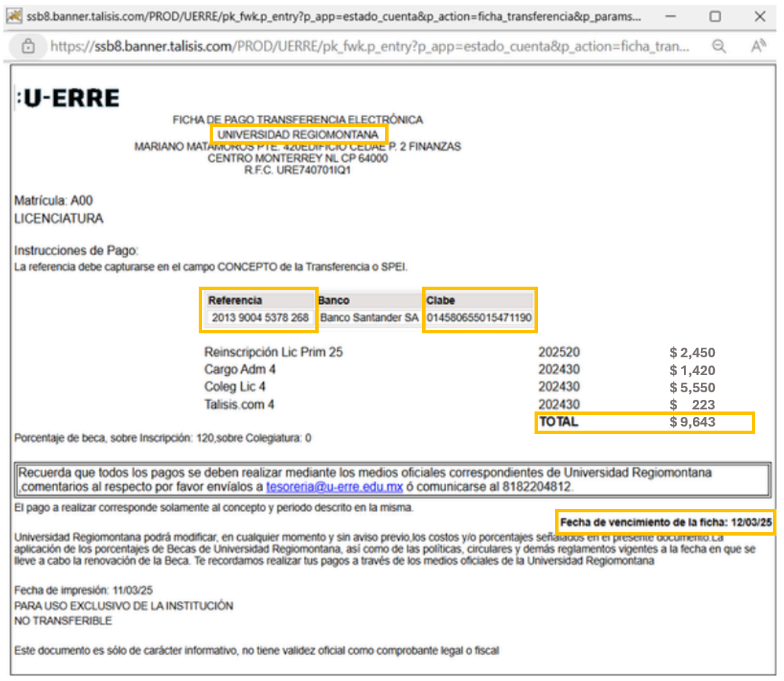This screenshot has width=784, height=681.
Task: Click the Clabe number 014580655015471190
Action: point(479,318)
